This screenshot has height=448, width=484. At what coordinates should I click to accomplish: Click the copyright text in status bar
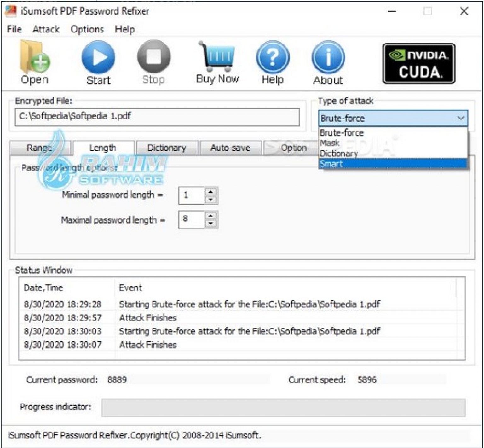click(x=135, y=435)
